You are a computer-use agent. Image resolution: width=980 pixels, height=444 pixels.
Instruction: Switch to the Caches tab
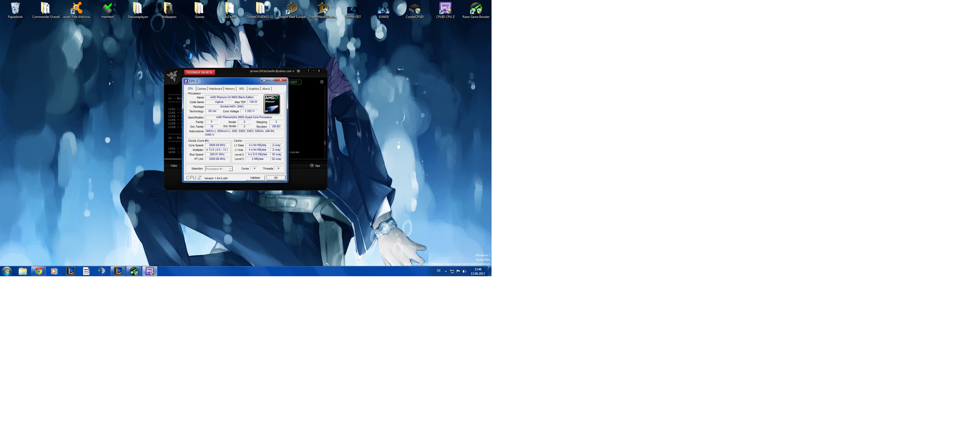[202, 88]
